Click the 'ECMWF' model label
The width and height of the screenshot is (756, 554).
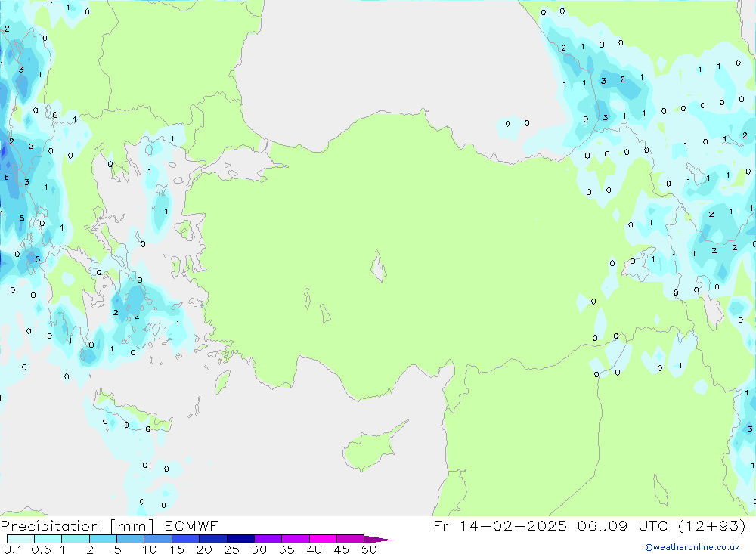point(191,526)
